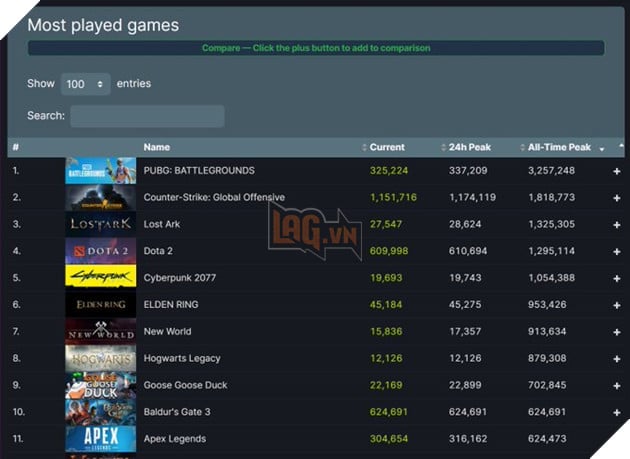This screenshot has height=459, width=630.
Task: Add Lost Ark to comparison via plus
Action: pos(616,225)
